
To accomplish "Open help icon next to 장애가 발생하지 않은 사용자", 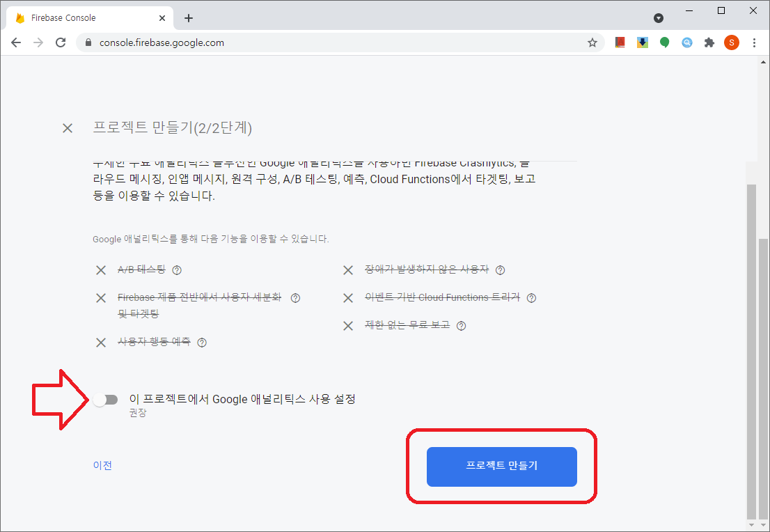I will coord(501,270).
